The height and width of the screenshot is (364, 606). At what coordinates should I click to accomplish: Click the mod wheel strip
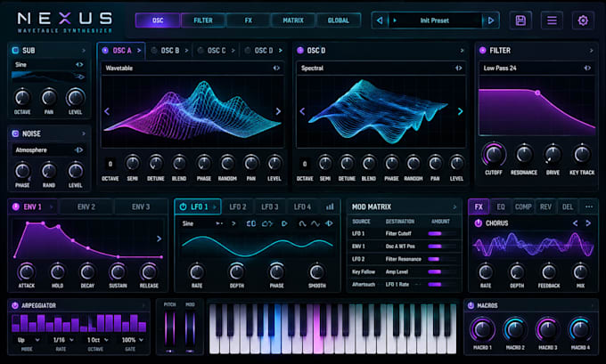(x=190, y=328)
